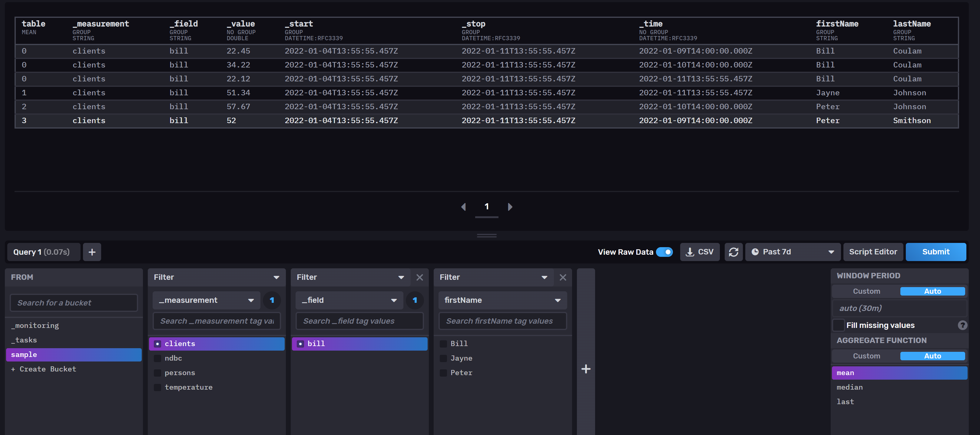Open Fill missing values help icon
The width and height of the screenshot is (980, 435).
[x=962, y=325]
